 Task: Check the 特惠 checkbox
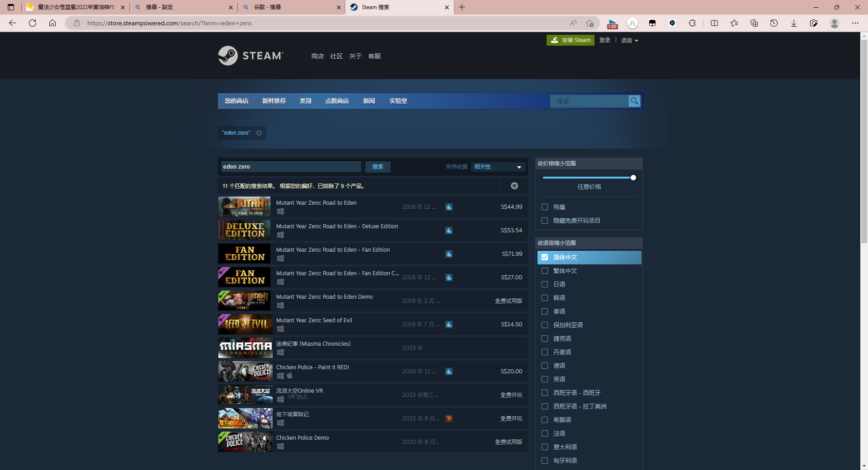tap(545, 207)
